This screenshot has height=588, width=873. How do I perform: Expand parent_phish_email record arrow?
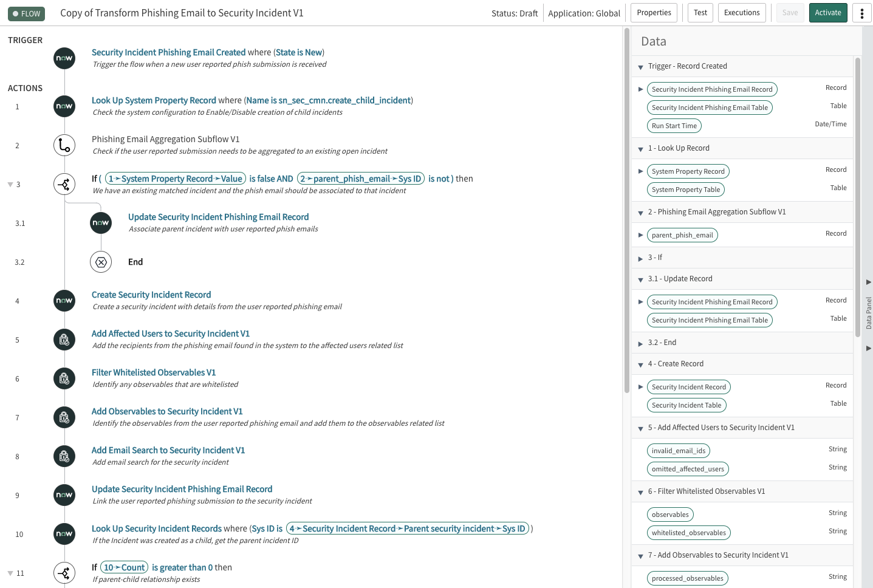pos(640,235)
